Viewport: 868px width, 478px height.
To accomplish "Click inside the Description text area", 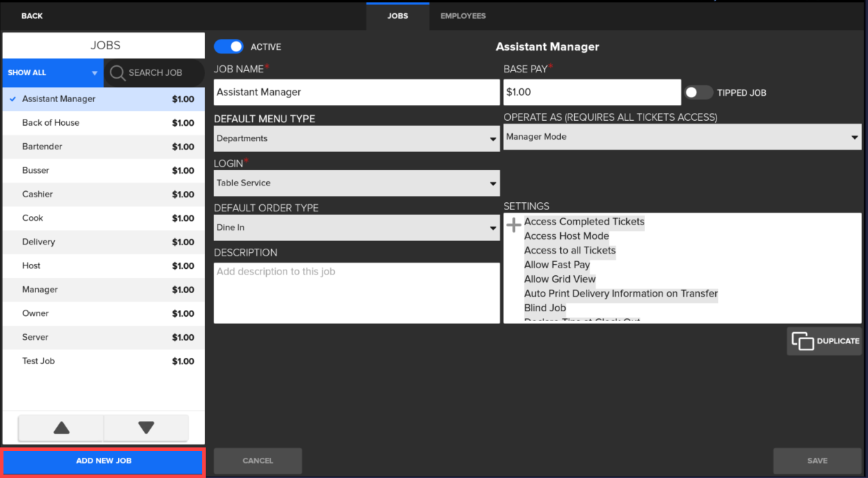I will click(357, 293).
